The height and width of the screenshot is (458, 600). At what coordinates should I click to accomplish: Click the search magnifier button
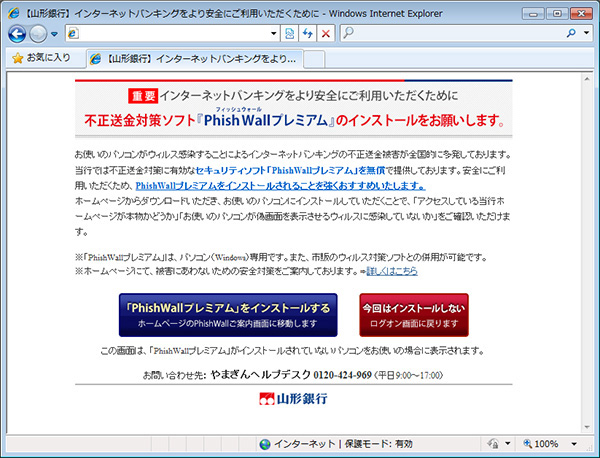571,33
